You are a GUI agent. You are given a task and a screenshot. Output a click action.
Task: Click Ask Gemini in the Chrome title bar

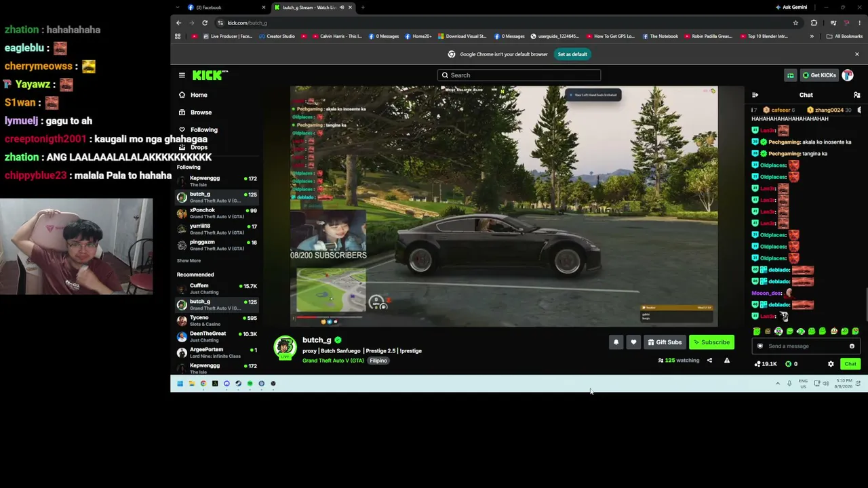(x=791, y=7)
